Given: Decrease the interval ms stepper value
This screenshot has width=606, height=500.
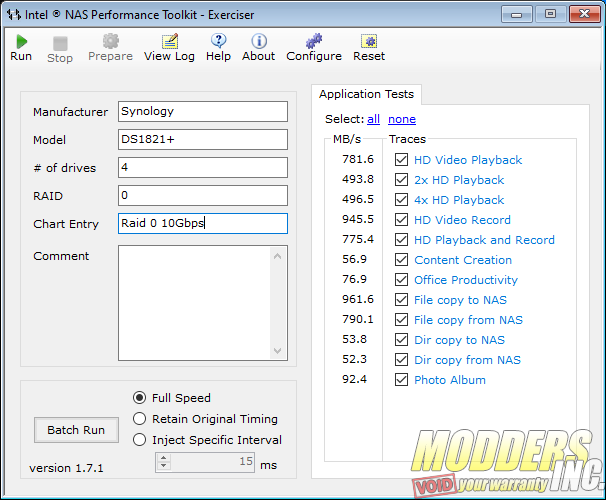Looking at the screenshot, I should point(163,466).
